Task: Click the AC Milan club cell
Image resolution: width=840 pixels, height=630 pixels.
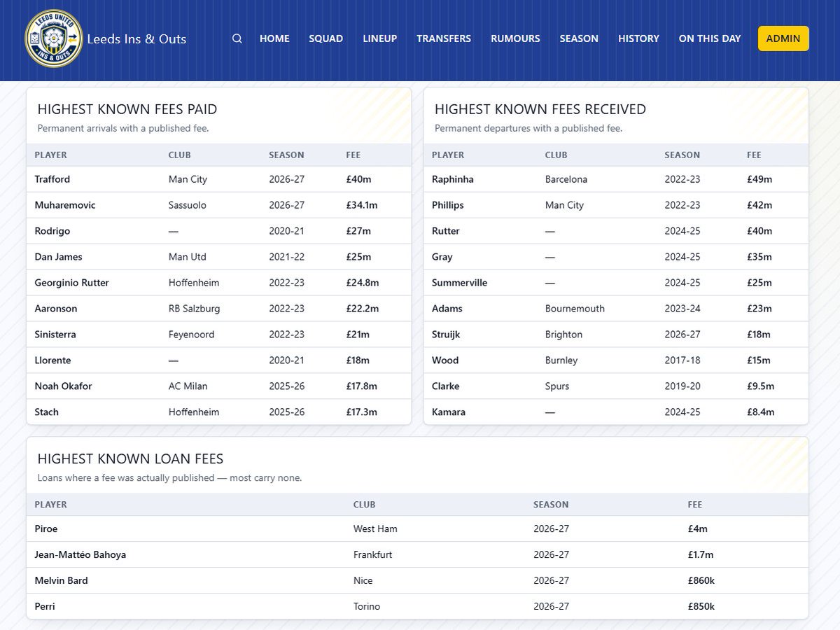Action: tap(188, 386)
